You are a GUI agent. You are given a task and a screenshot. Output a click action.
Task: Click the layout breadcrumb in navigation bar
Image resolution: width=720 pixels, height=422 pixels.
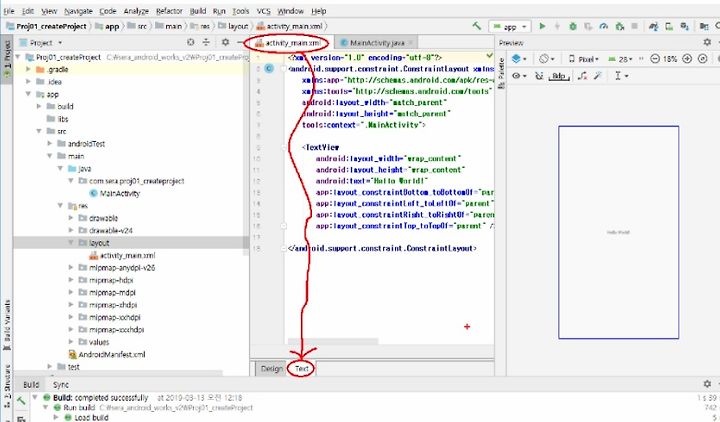pos(233,26)
